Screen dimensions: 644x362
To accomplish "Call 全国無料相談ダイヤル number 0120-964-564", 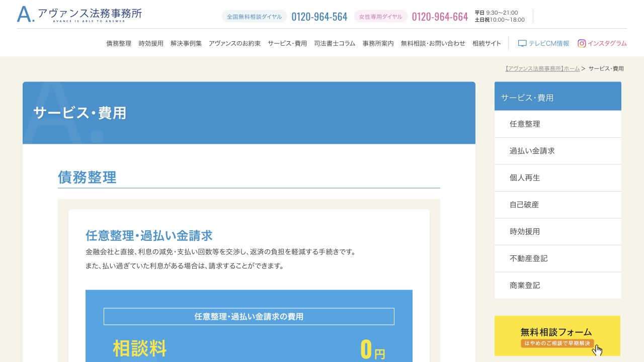I will coord(319,17).
